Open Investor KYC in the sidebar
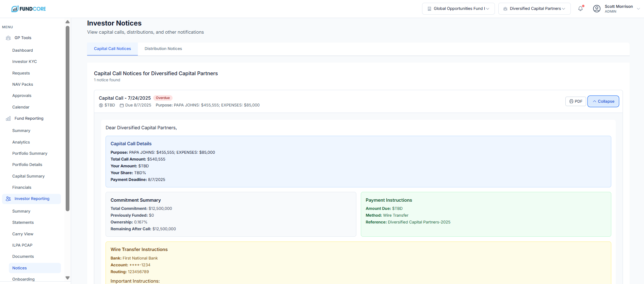The width and height of the screenshot is (644, 284). pyautogui.click(x=25, y=62)
